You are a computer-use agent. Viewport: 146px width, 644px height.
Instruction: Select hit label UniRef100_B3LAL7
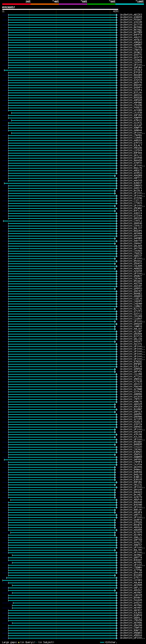(131, 146)
